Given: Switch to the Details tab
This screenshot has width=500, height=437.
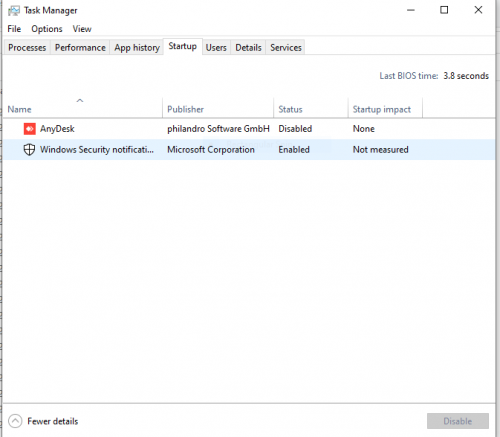Looking at the screenshot, I should (x=248, y=48).
